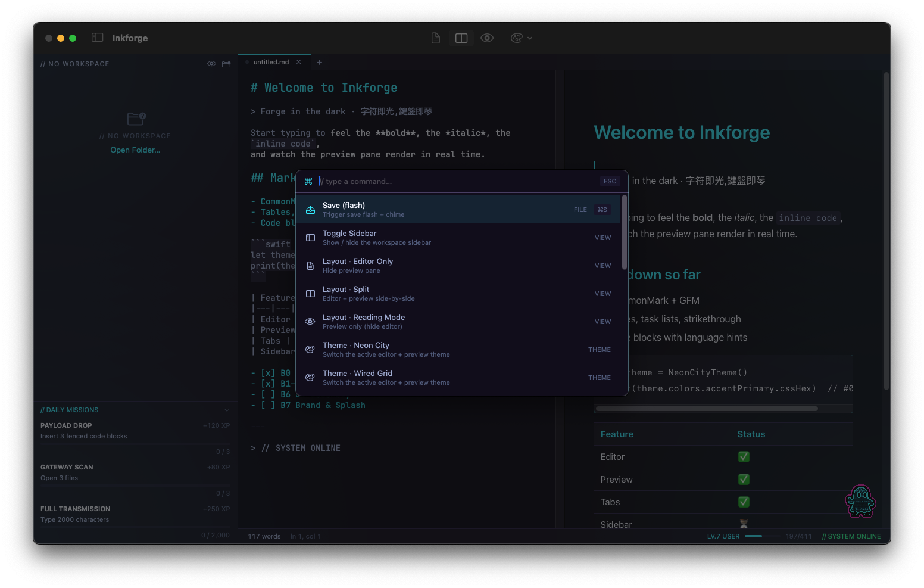The width and height of the screenshot is (924, 588).
Task: Run the Save (flash) command
Action: pyautogui.click(x=458, y=210)
